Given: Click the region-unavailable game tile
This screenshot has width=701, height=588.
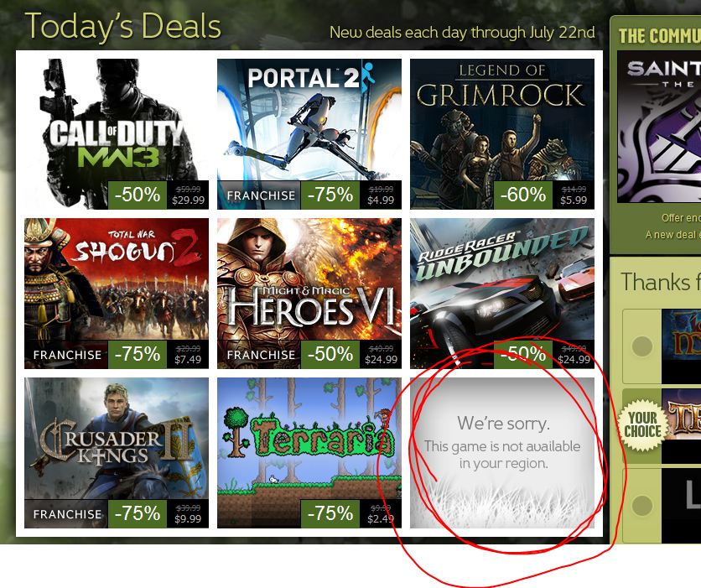Looking at the screenshot, I should (x=502, y=453).
